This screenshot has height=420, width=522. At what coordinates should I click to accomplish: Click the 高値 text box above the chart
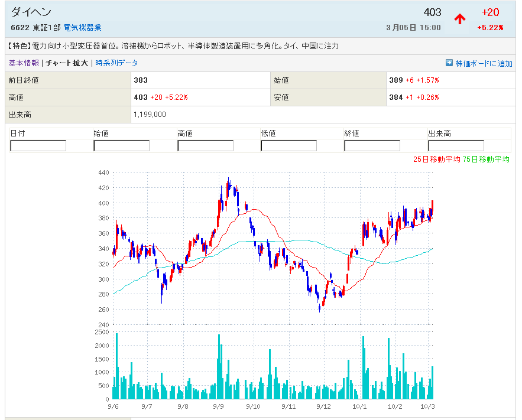click(x=205, y=146)
